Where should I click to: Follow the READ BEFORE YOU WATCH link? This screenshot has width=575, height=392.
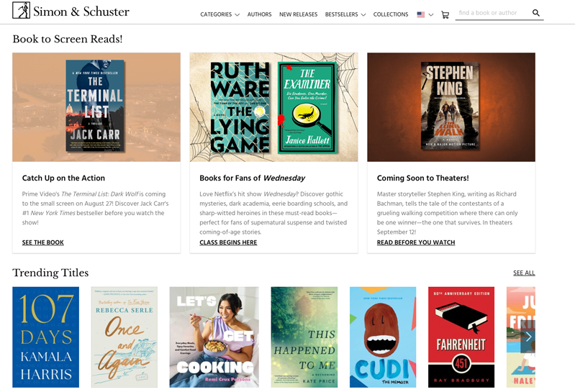pos(416,242)
